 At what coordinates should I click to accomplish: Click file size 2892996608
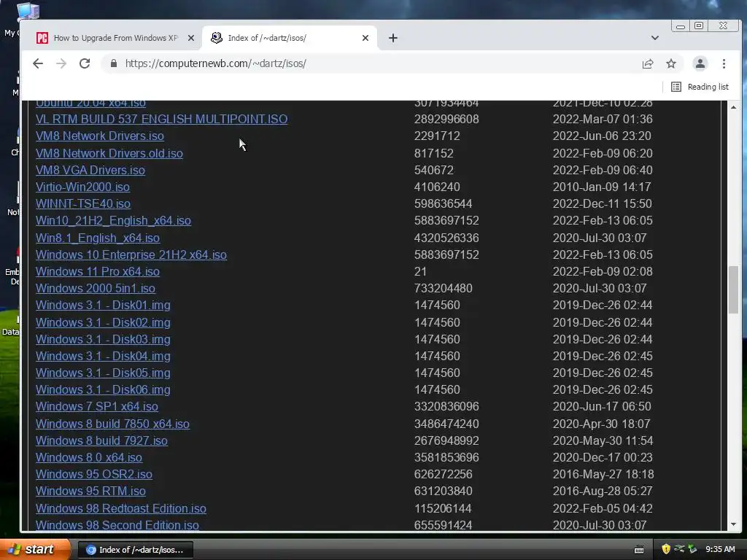coord(446,119)
